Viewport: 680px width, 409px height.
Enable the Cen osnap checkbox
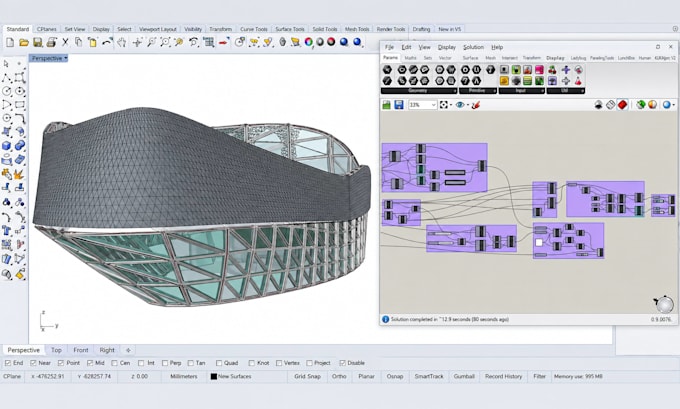coord(114,363)
